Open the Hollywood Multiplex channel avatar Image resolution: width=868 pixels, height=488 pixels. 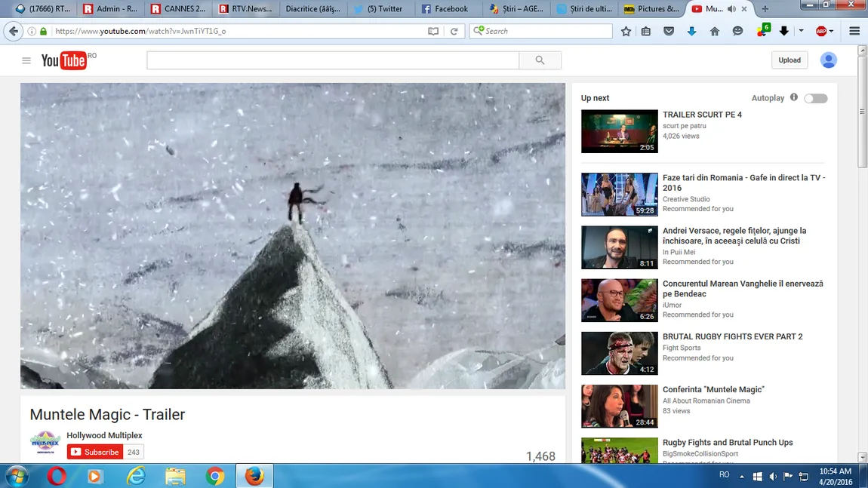[45, 443]
